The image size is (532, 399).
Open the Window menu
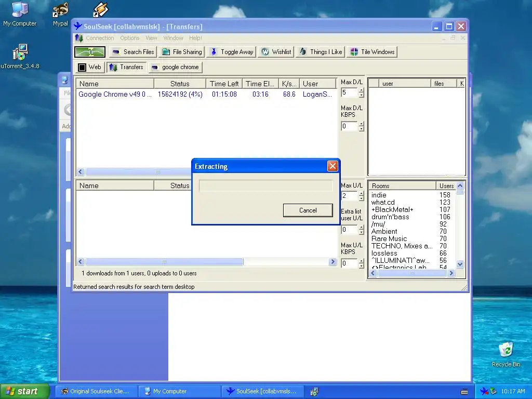coord(173,38)
